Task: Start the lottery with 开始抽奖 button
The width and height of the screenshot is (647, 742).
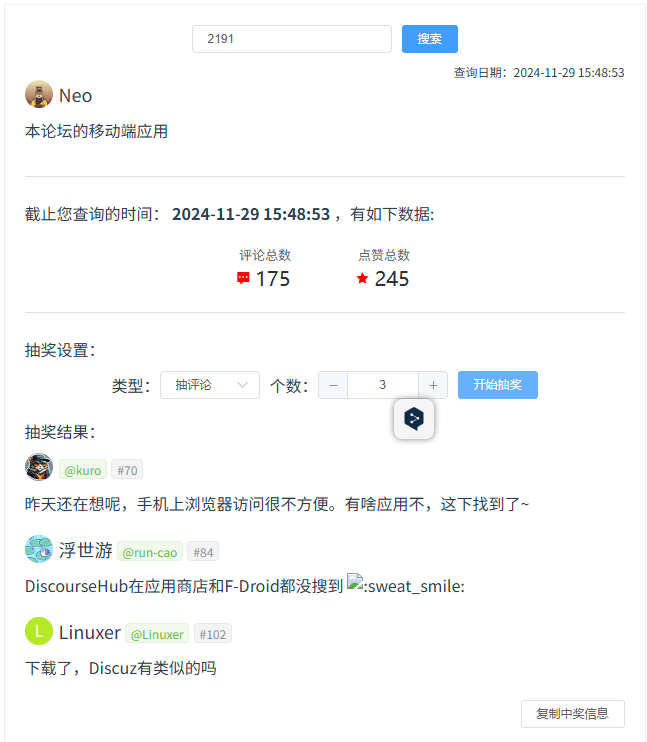Action: click(x=497, y=385)
